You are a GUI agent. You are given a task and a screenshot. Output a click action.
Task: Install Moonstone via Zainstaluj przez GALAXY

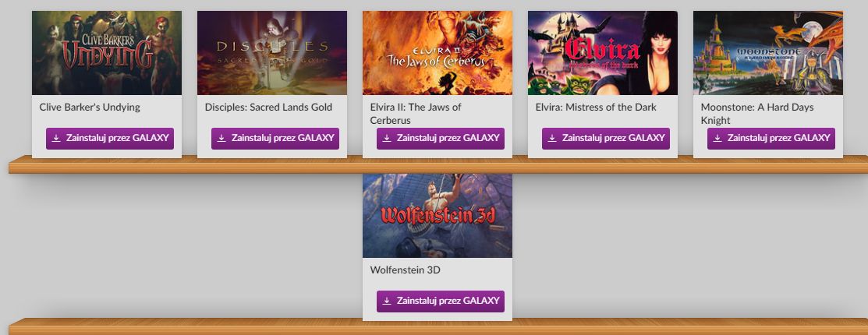(x=771, y=138)
